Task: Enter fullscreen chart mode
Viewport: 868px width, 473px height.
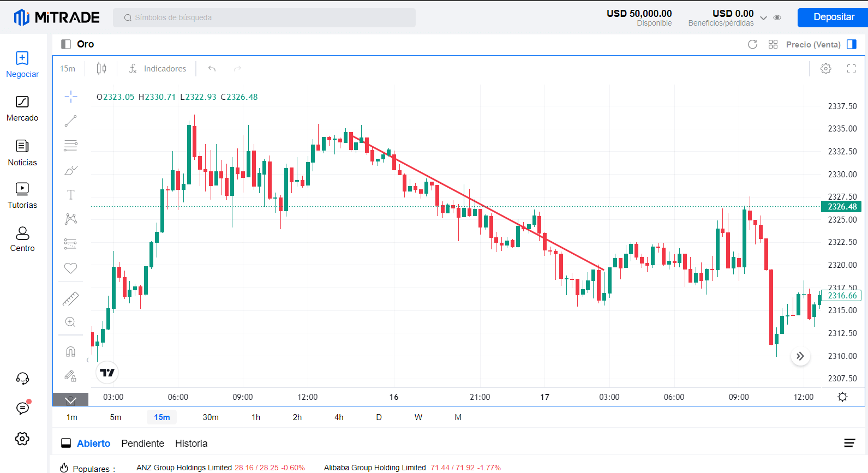Action: coord(851,69)
